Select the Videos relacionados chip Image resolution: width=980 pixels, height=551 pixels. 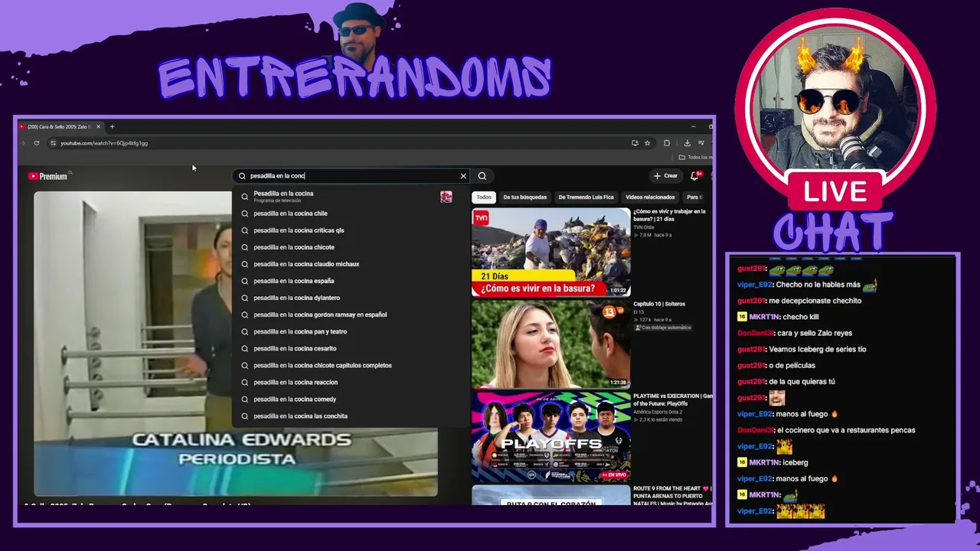pyautogui.click(x=650, y=197)
